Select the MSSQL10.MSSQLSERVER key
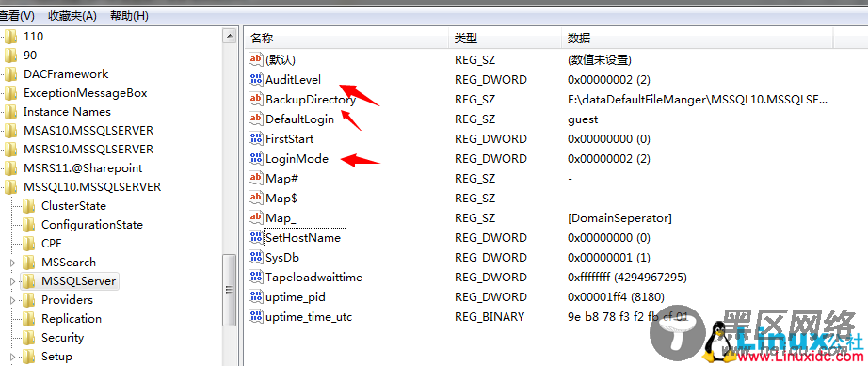Viewport: 868px width, 366px height. pyautogui.click(x=92, y=187)
